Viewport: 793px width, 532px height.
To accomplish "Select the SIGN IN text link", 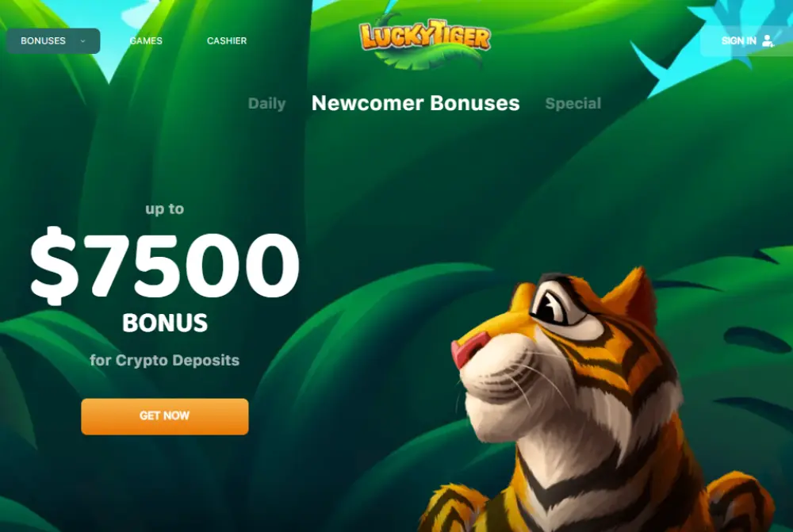I will 738,41.
